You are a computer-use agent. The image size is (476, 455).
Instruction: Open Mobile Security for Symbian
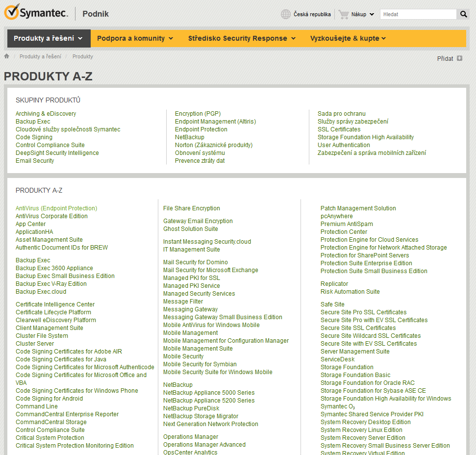click(200, 365)
